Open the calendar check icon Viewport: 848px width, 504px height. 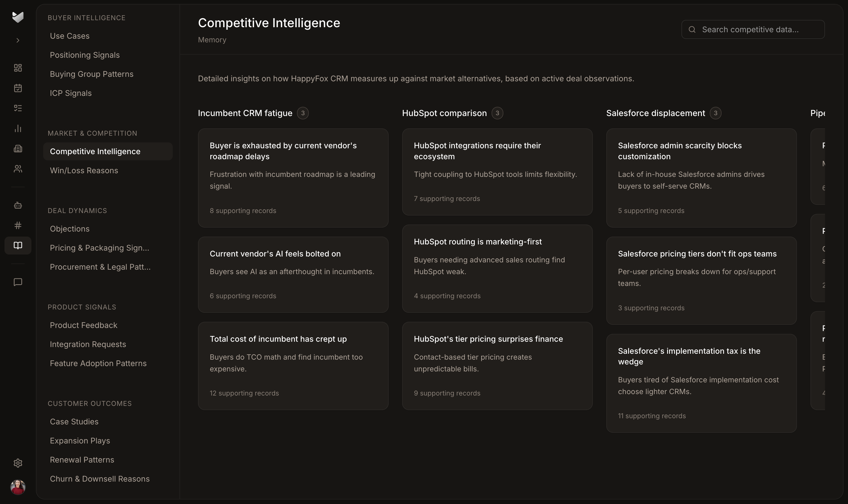18,88
